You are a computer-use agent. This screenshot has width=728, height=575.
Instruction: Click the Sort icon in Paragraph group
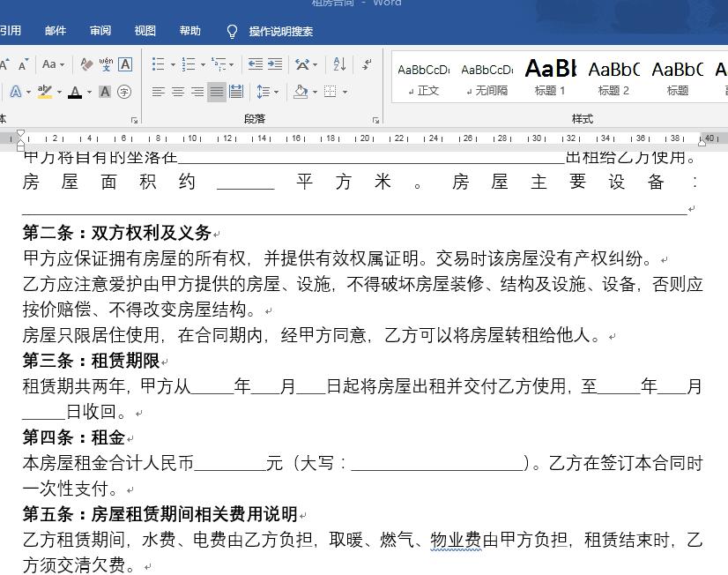click(x=339, y=63)
